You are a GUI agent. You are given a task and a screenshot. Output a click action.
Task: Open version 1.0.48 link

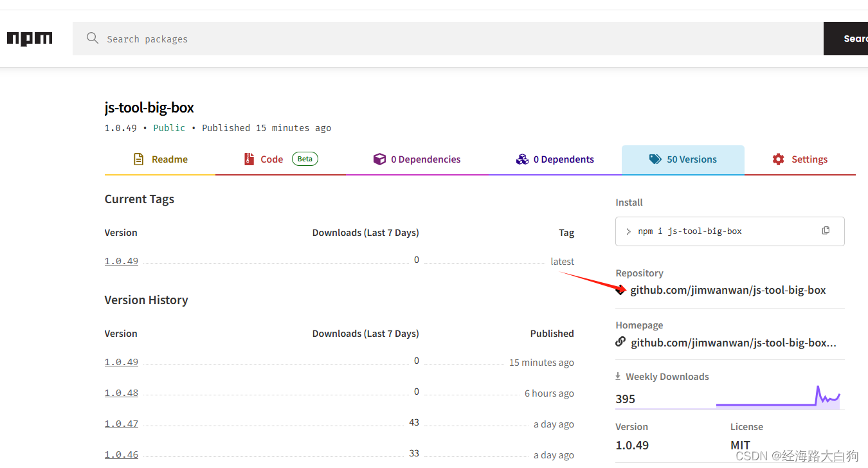(x=122, y=393)
